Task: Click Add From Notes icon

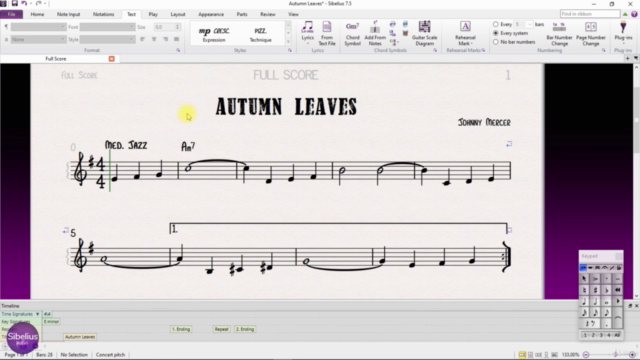Action: tap(375, 33)
